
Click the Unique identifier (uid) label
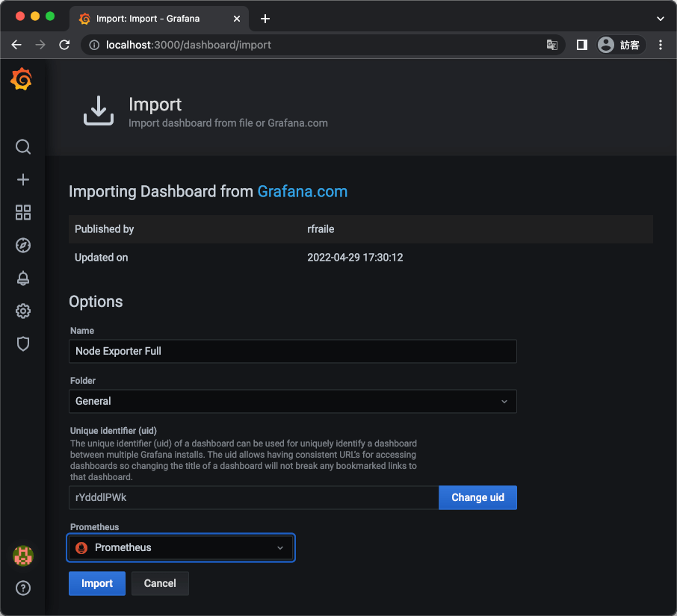pyautogui.click(x=113, y=431)
